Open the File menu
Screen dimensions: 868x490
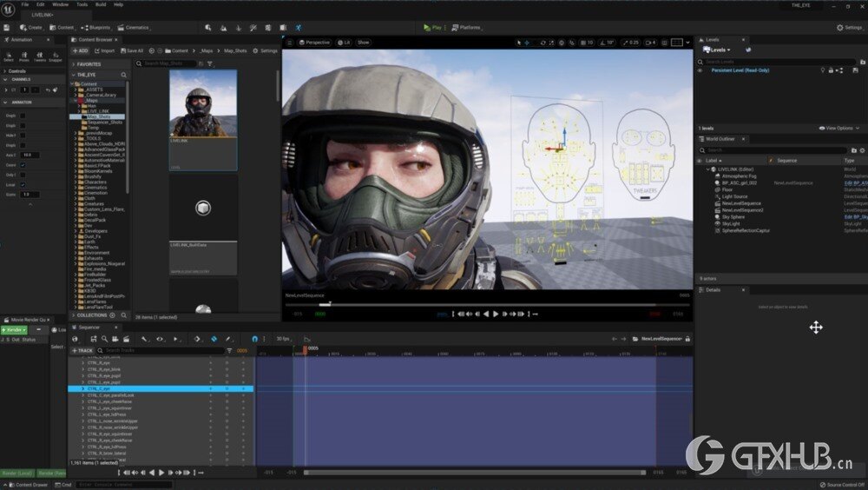pyautogui.click(x=25, y=4)
